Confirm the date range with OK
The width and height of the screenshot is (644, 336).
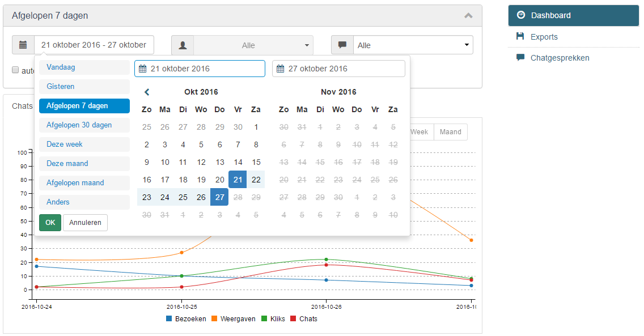(50, 222)
